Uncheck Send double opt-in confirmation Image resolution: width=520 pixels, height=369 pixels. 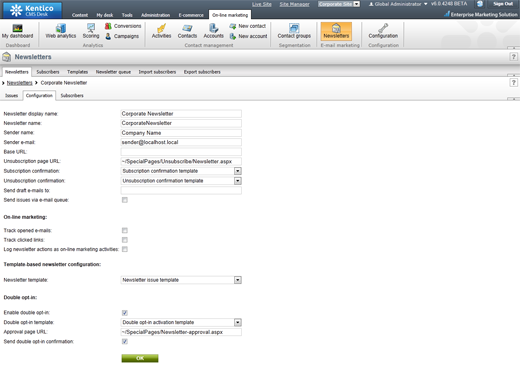click(x=125, y=341)
